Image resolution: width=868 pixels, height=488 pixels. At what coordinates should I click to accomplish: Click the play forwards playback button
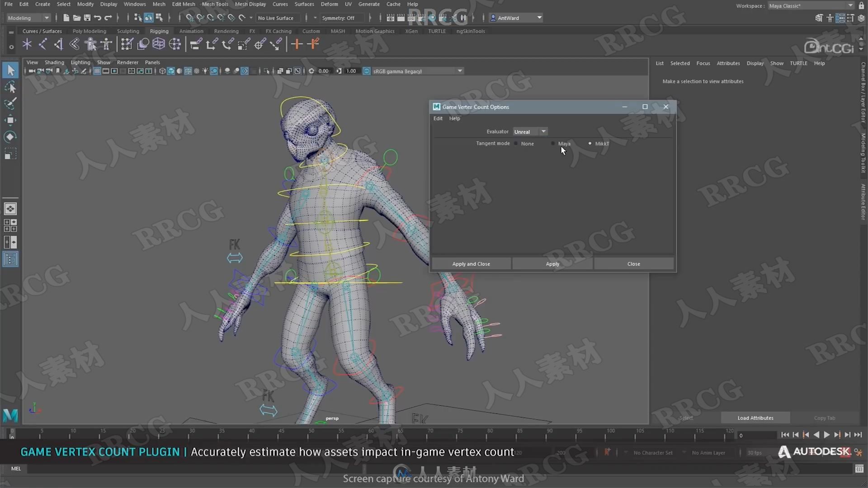pos(826,435)
